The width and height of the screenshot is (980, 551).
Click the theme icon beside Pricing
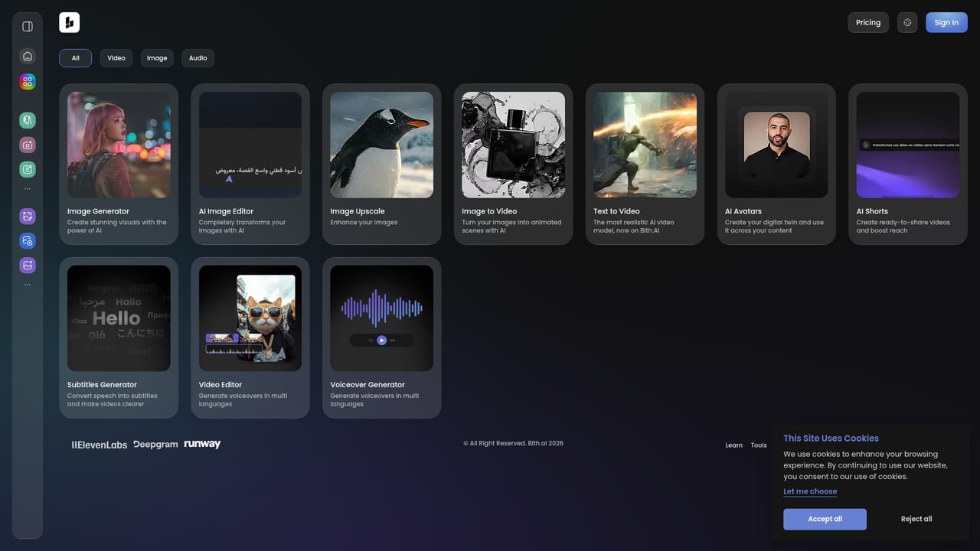(907, 22)
